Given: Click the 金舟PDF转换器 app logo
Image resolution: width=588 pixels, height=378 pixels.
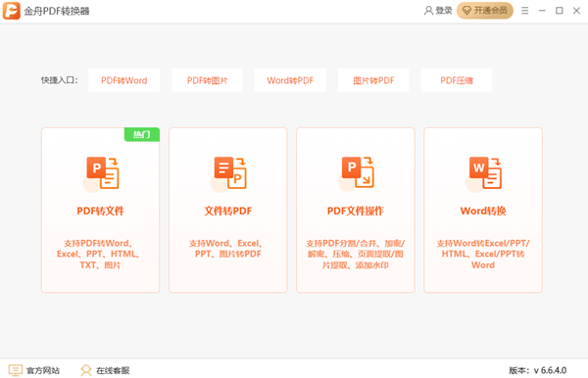Looking at the screenshot, I should (x=12, y=11).
